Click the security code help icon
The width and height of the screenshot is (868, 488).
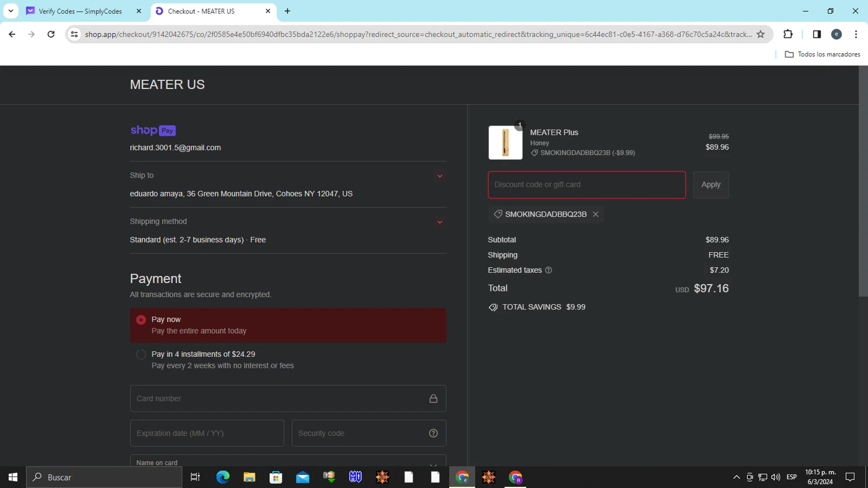[433, 433]
